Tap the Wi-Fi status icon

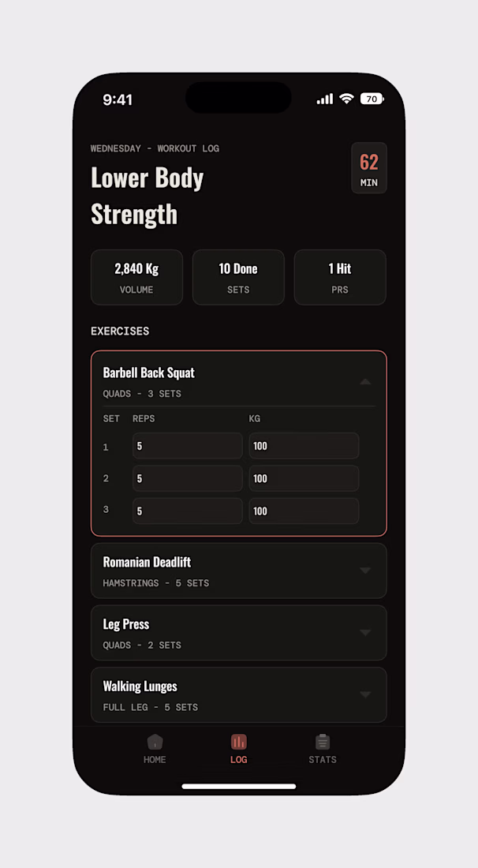(346, 99)
